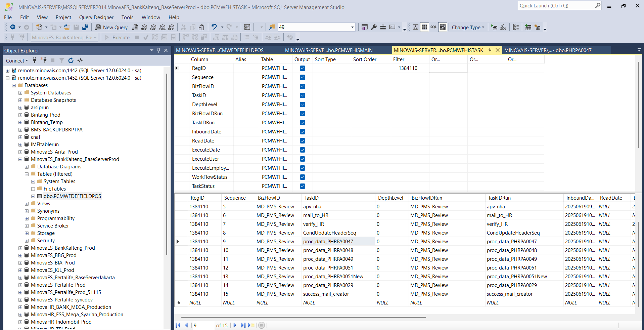Open the Query Designer menu
The height and width of the screenshot is (330, 644).
click(96, 17)
